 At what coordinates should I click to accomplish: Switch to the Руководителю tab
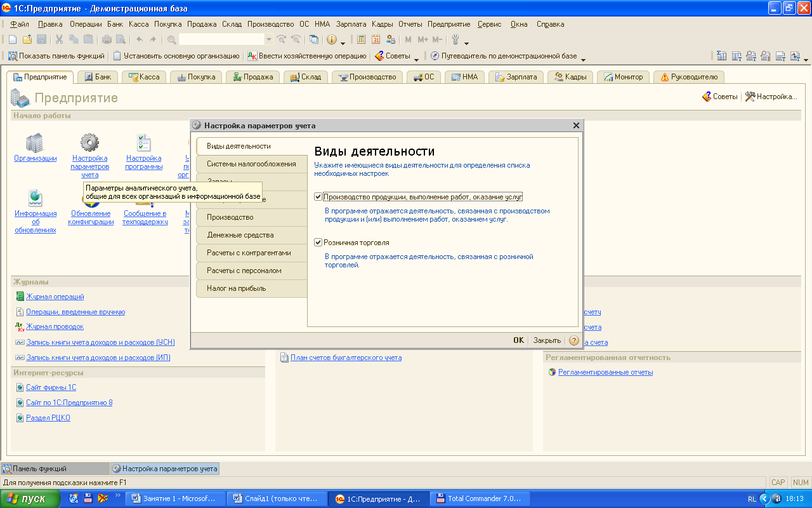point(689,77)
